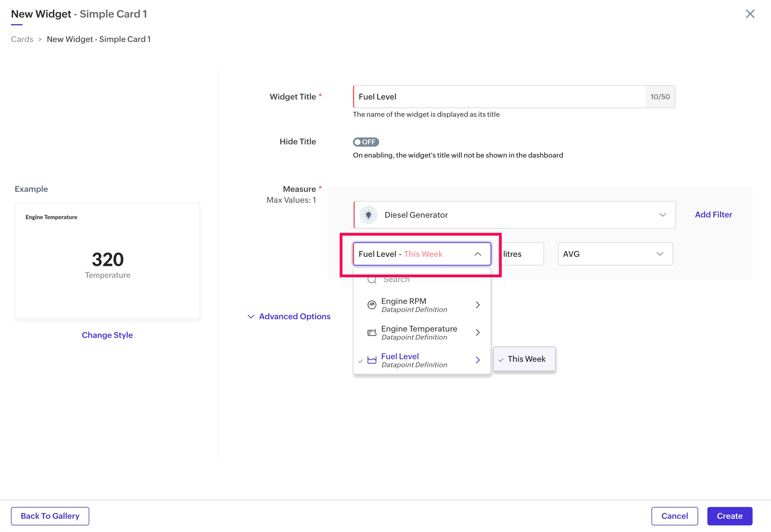Collapse the Fuel Level - This Week dropdown
The width and height of the screenshot is (771, 532).
[478, 254]
